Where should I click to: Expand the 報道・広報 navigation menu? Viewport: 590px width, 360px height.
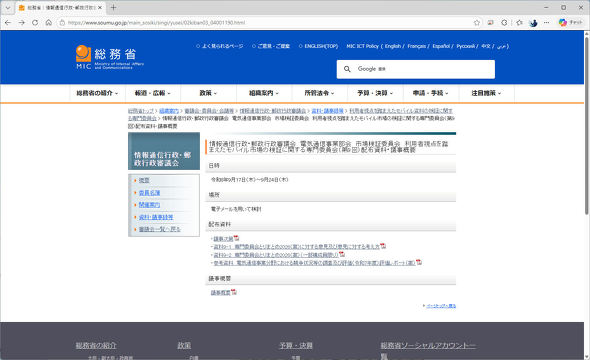152,93
